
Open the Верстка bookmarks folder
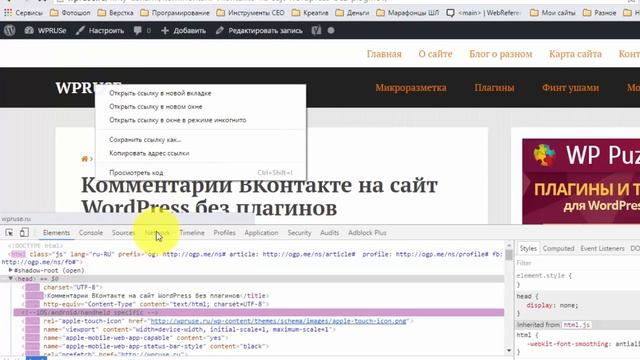coord(116,13)
